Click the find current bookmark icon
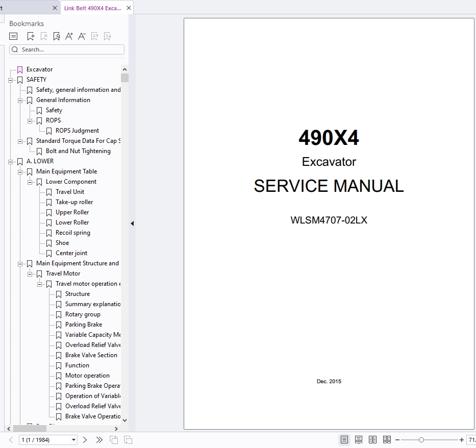 [56, 36]
